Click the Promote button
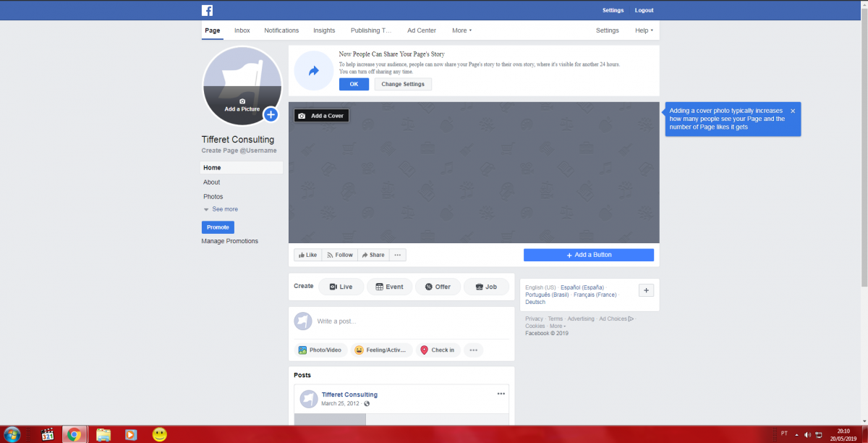The width and height of the screenshot is (868, 443). coord(218,227)
